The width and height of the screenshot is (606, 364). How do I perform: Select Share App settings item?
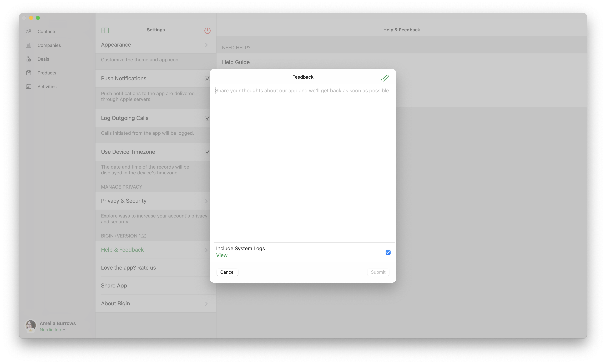(114, 286)
